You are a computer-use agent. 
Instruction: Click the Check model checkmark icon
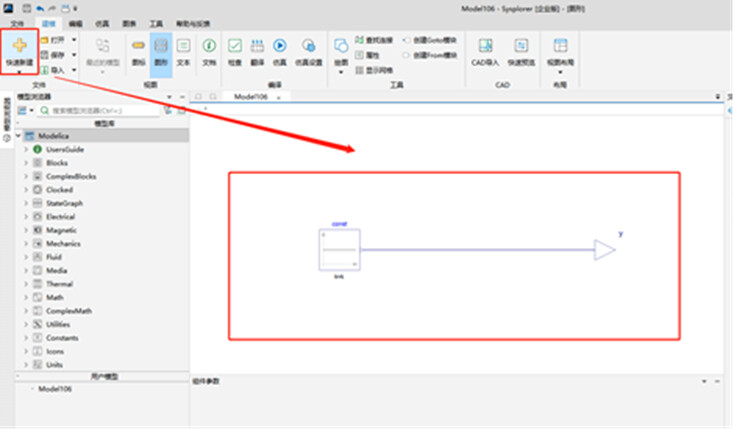click(235, 45)
